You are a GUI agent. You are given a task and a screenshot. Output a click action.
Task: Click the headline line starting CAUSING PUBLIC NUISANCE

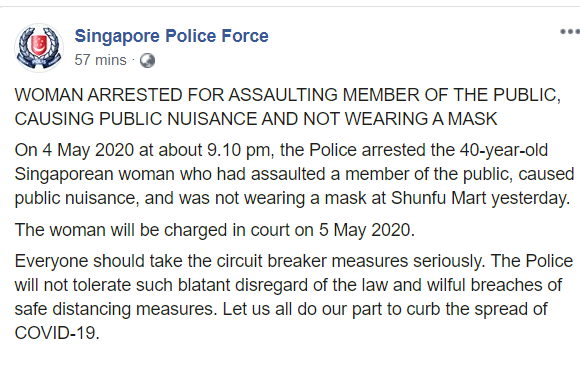coord(256,119)
